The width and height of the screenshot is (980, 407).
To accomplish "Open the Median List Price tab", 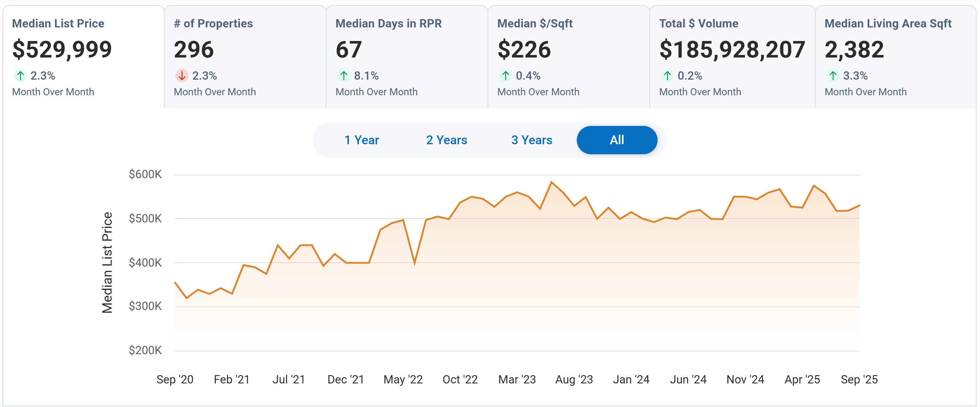I will click(58, 24).
